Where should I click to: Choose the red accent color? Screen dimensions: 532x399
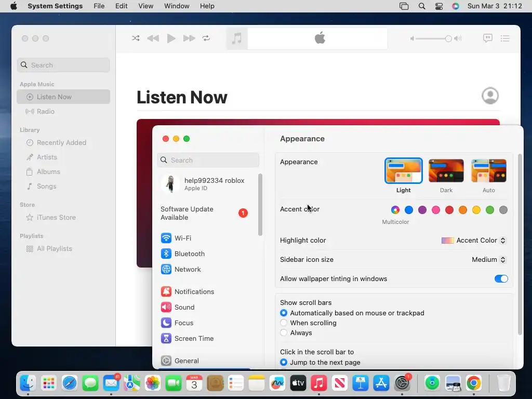449,210
